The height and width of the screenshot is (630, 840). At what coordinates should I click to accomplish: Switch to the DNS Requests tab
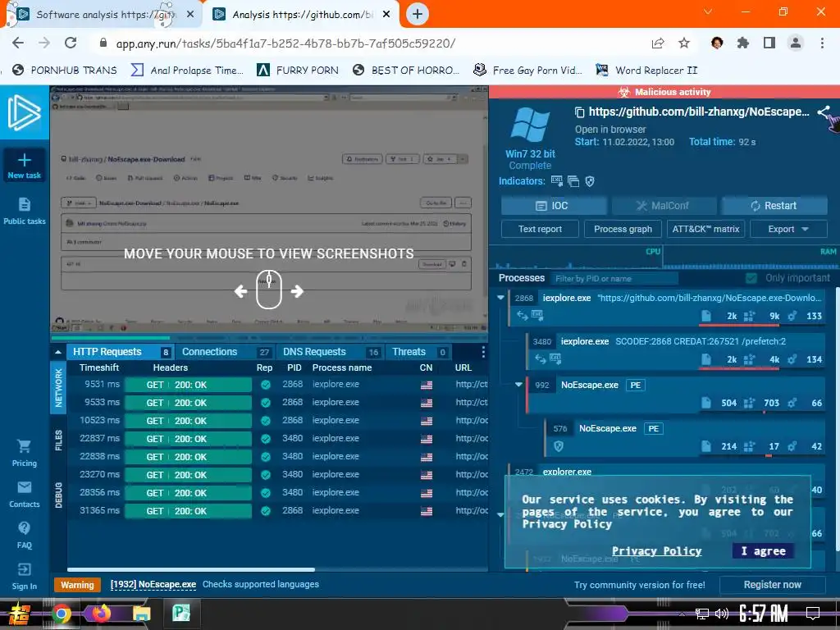tap(330, 352)
